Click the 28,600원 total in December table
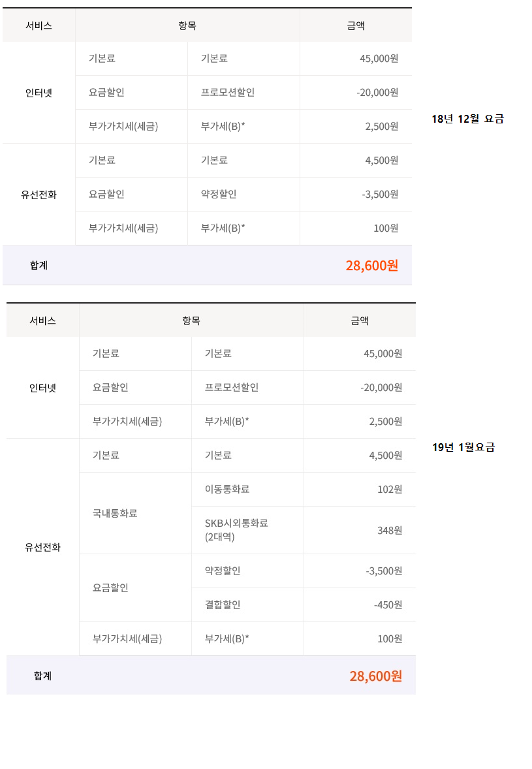 (x=371, y=266)
